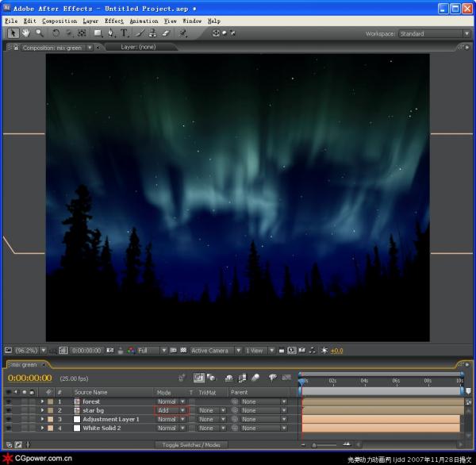Enable Motion Blur icon in timeline
This screenshot has width=476, height=465.
[255, 378]
